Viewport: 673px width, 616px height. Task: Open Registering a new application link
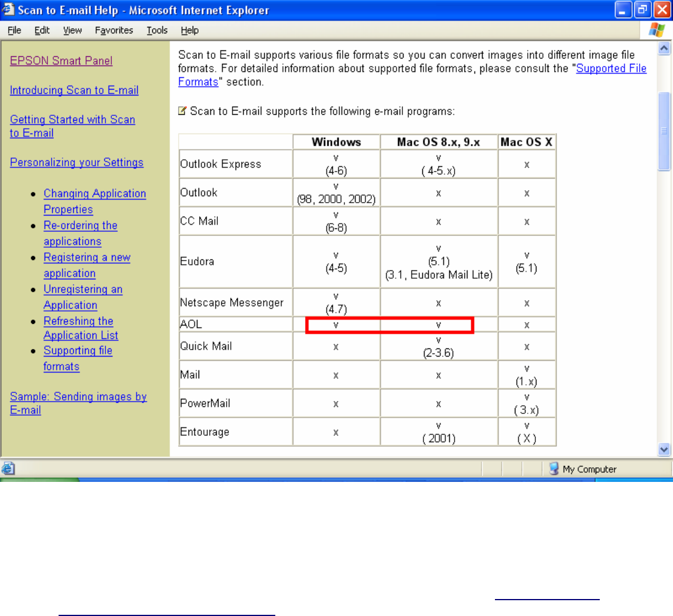click(87, 265)
